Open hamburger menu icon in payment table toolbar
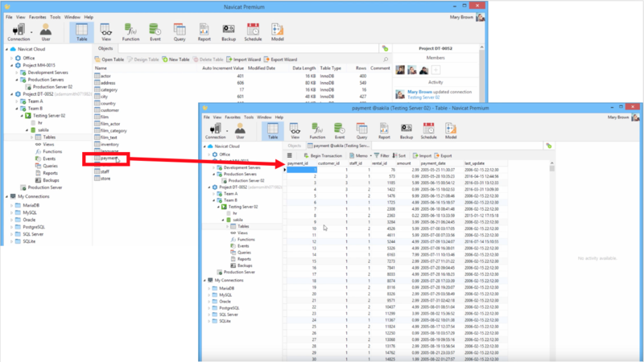 (290, 155)
